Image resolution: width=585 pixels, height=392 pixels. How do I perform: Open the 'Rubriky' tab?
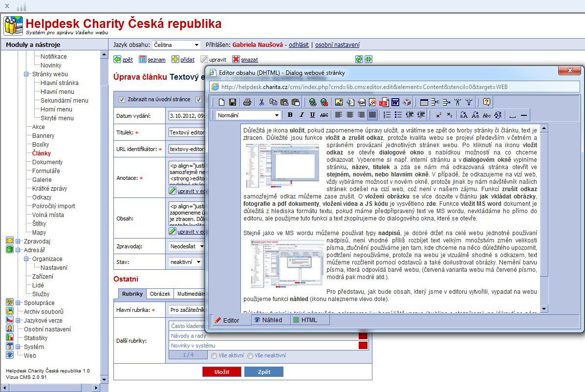pyautogui.click(x=132, y=294)
